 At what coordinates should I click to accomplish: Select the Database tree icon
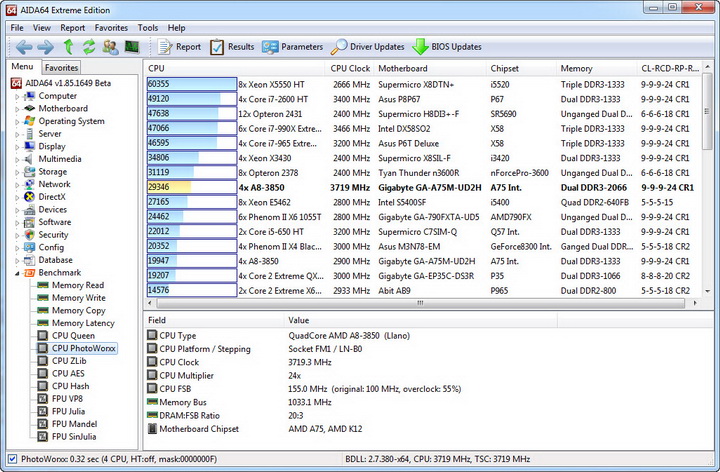point(29,260)
